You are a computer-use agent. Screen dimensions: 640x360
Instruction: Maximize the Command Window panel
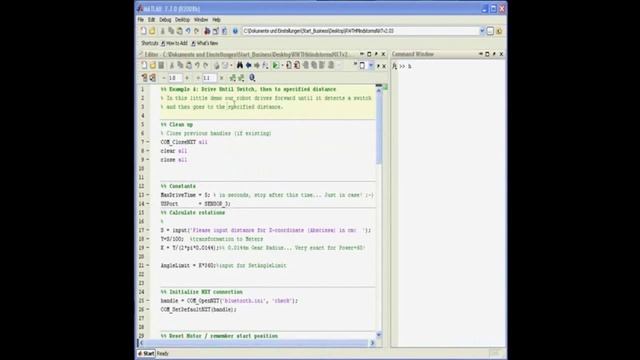[487, 54]
